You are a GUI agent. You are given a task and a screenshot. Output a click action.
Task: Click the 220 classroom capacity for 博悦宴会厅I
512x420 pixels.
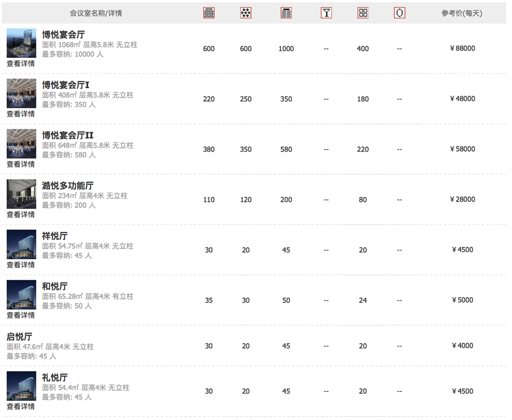click(x=209, y=99)
